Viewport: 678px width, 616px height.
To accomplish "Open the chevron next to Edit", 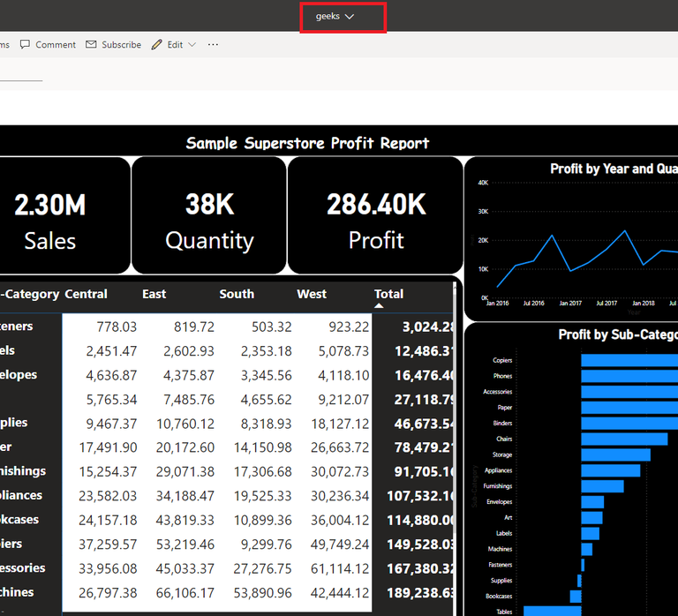I will 192,45.
